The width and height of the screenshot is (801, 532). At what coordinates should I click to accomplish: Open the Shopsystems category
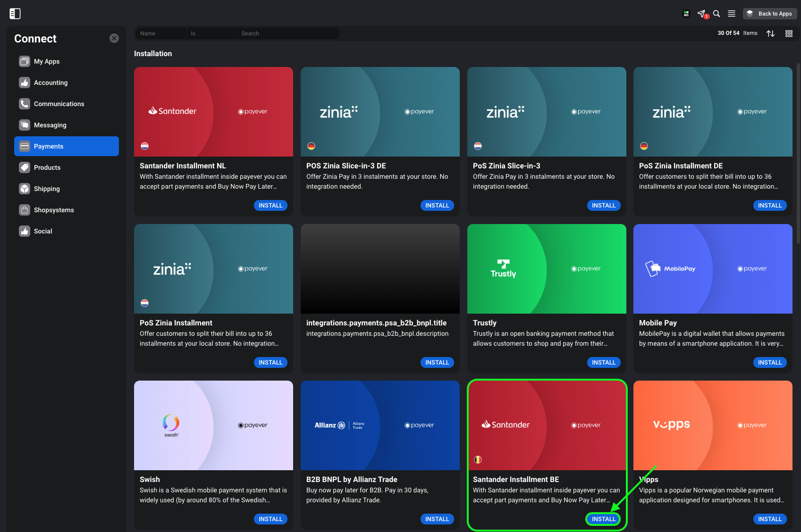pos(67,210)
